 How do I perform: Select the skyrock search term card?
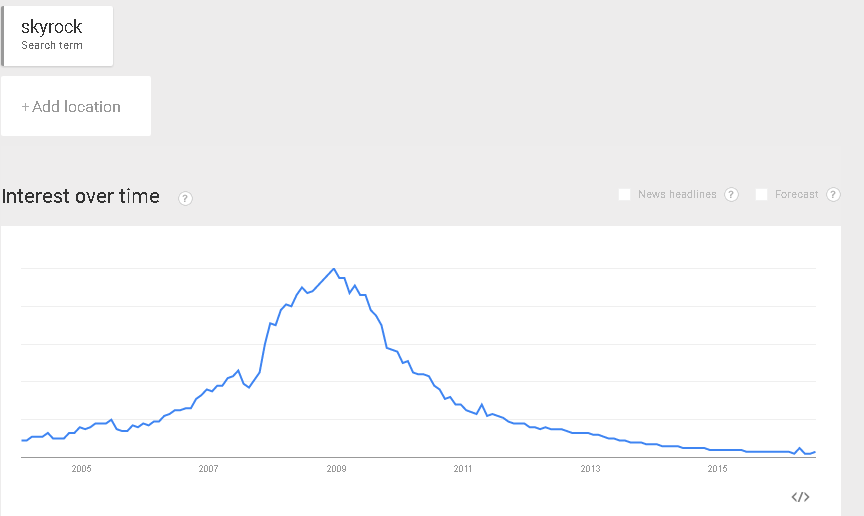(57, 36)
